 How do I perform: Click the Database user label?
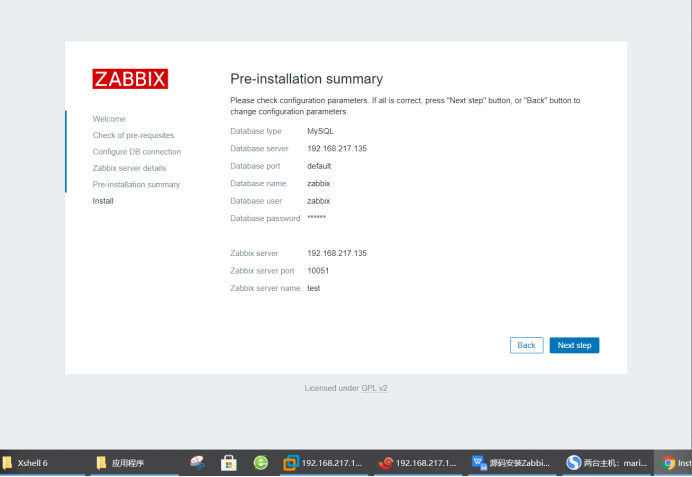(x=256, y=201)
